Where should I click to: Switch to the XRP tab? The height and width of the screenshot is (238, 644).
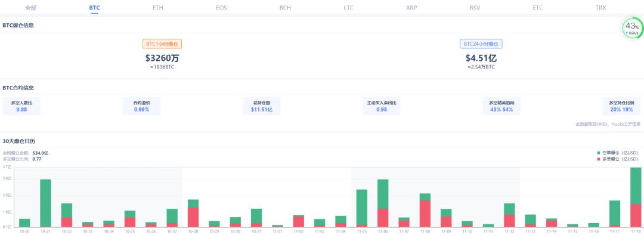coord(411,7)
